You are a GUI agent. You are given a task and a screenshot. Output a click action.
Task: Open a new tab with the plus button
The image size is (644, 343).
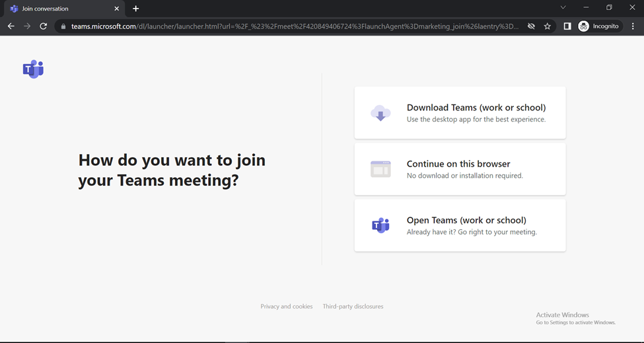point(135,9)
